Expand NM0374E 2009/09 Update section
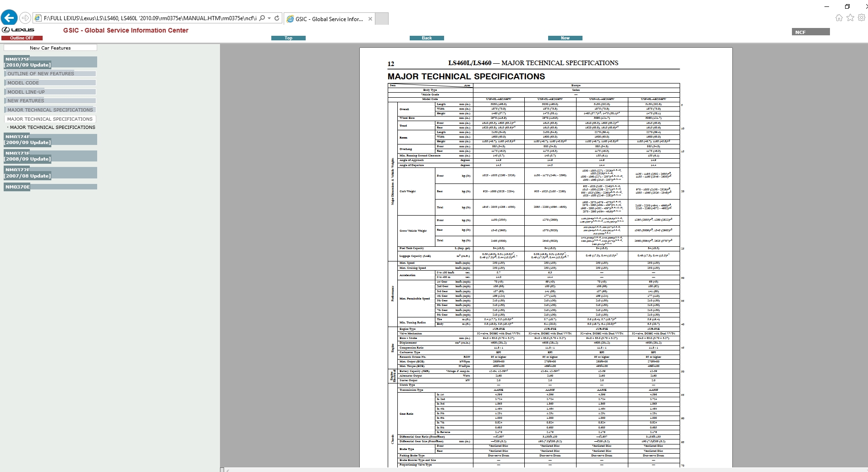868x472 pixels. click(x=50, y=139)
